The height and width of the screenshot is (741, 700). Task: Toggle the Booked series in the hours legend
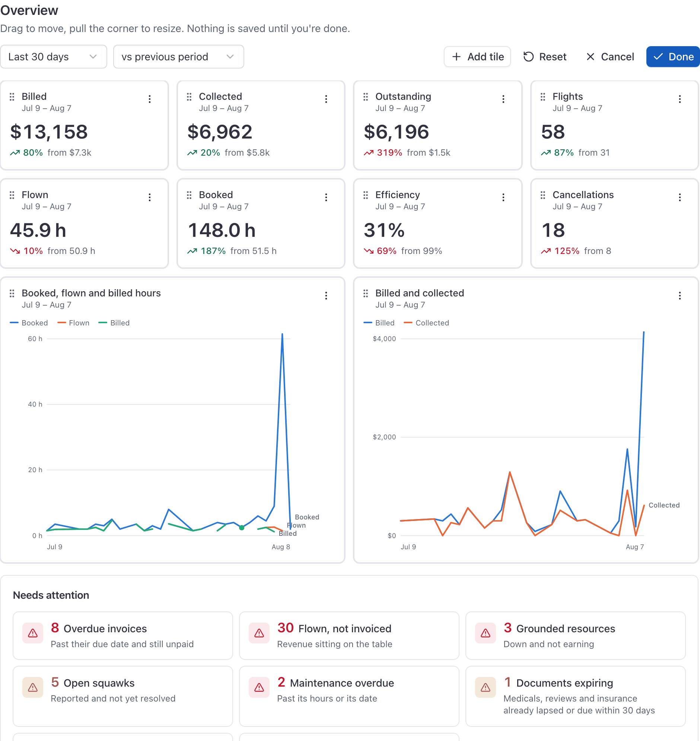(x=29, y=323)
